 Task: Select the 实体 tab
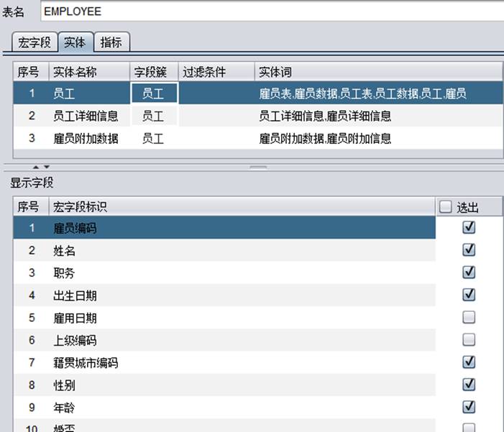(75, 42)
